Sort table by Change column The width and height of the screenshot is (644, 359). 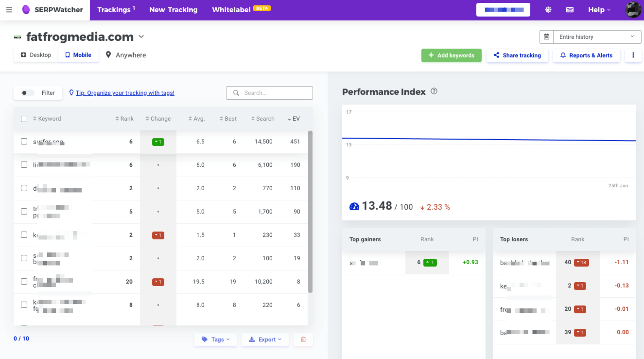(158, 119)
